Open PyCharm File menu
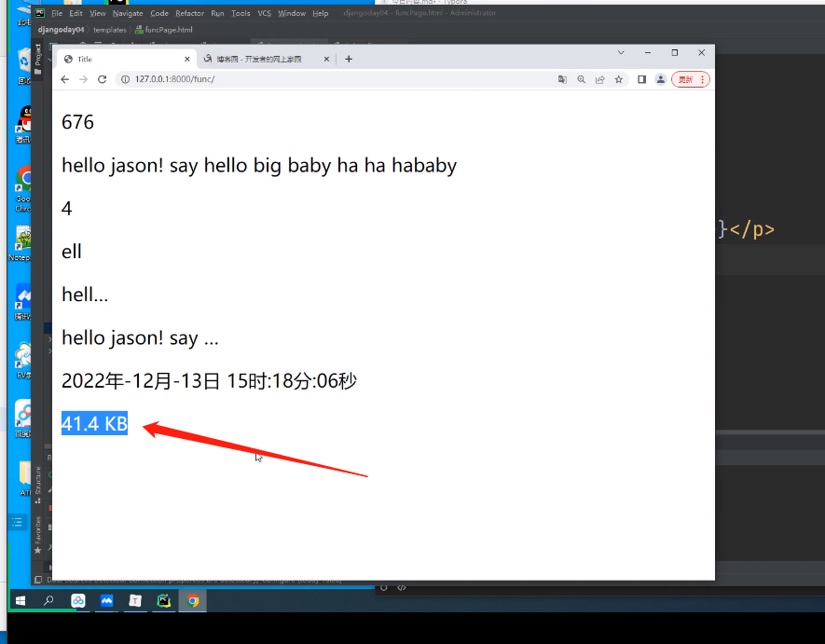This screenshot has width=825, height=644. coord(57,13)
